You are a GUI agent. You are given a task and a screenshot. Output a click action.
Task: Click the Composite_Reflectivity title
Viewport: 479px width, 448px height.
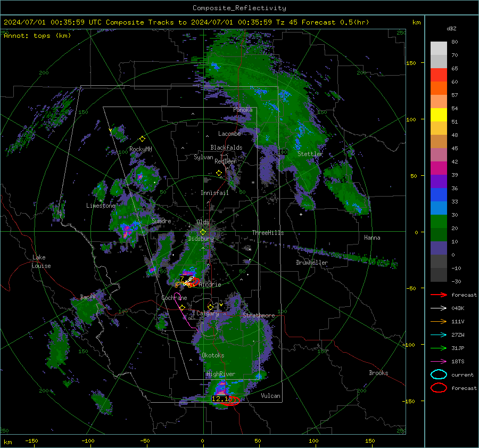pyautogui.click(x=240, y=8)
